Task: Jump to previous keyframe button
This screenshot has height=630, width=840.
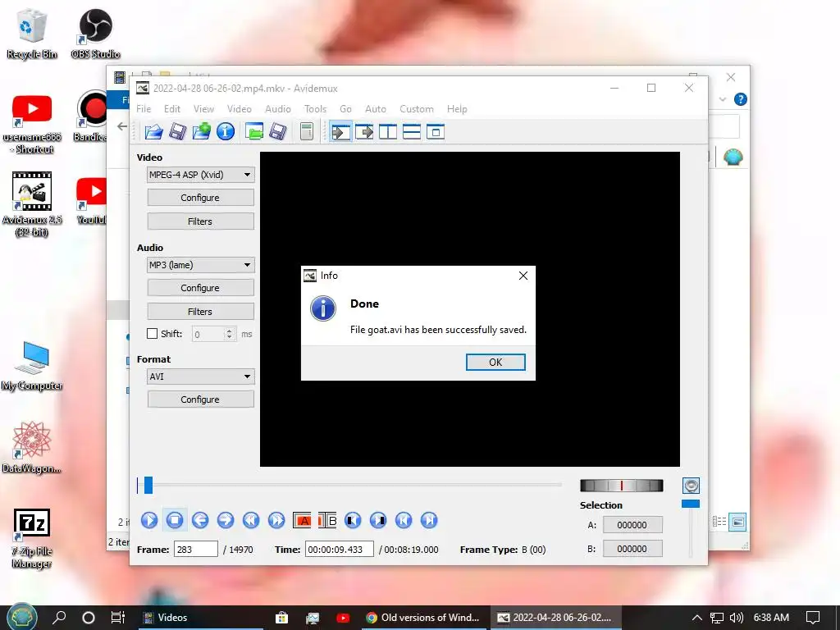Action: click(x=251, y=520)
